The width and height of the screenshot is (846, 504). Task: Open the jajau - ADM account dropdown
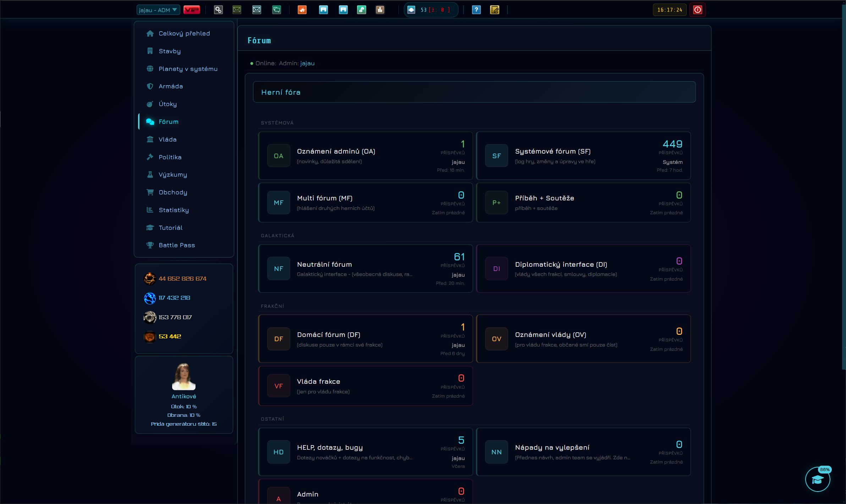coord(158,10)
